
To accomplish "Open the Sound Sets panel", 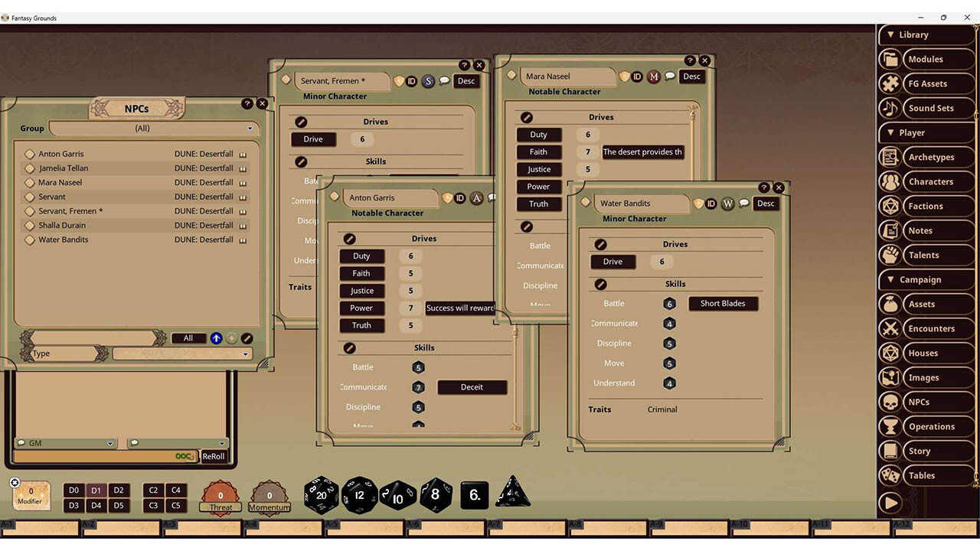I will 931,108.
